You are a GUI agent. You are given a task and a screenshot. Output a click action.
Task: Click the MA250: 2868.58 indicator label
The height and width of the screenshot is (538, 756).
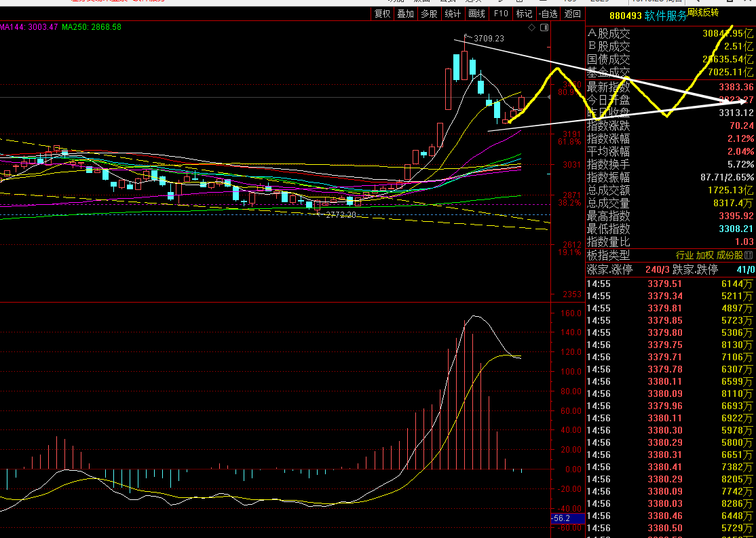pyautogui.click(x=92, y=27)
